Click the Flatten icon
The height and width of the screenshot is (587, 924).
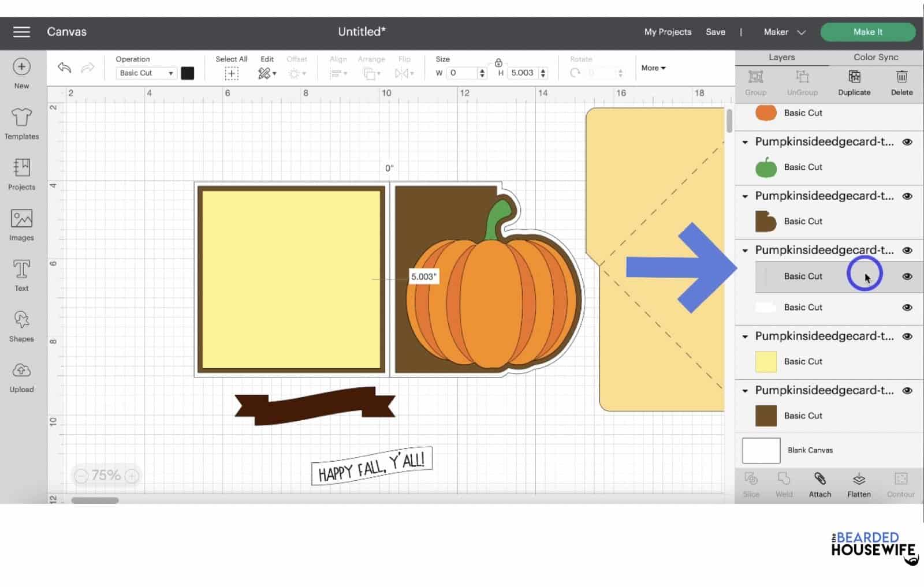(x=859, y=484)
